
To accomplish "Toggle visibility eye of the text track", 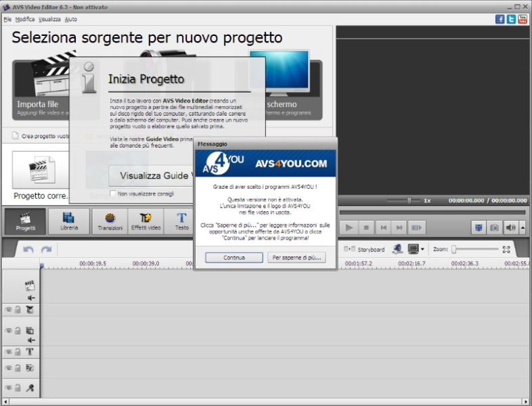I will [x=9, y=352].
